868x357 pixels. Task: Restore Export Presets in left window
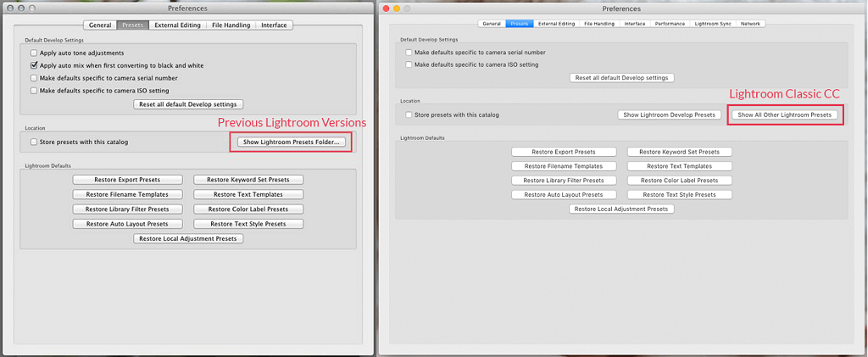pos(127,180)
